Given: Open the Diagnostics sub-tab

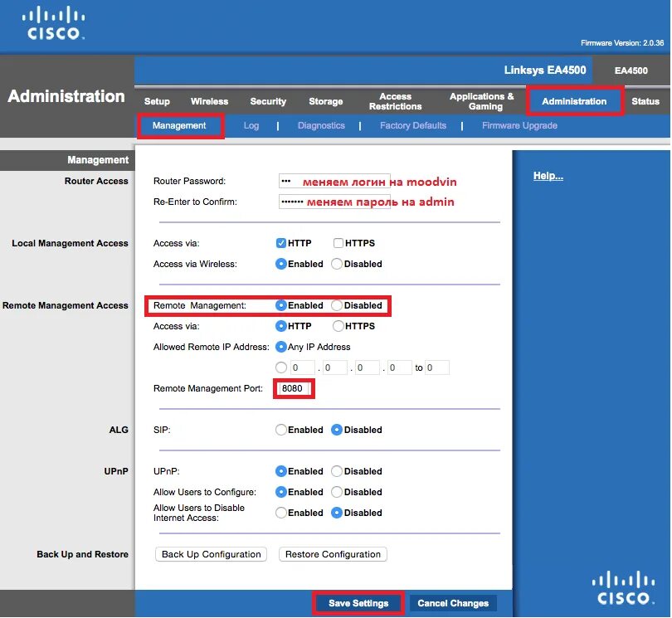Looking at the screenshot, I should coord(321,125).
